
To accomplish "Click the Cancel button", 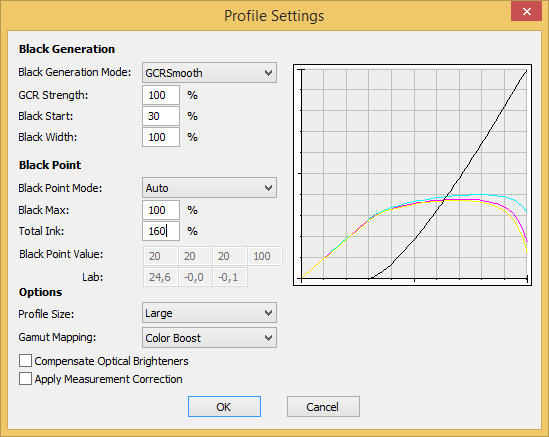I will (x=323, y=407).
